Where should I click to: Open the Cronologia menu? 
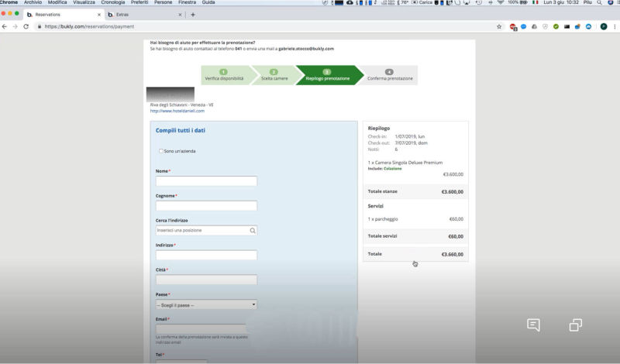pos(112,3)
